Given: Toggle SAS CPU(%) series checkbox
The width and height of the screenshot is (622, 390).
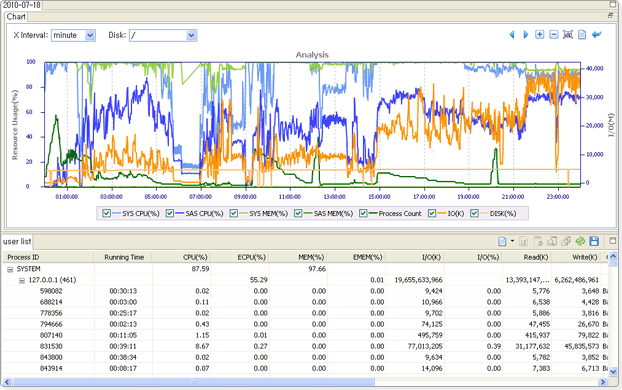Looking at the screenshot, I should [x=170, y=213].
